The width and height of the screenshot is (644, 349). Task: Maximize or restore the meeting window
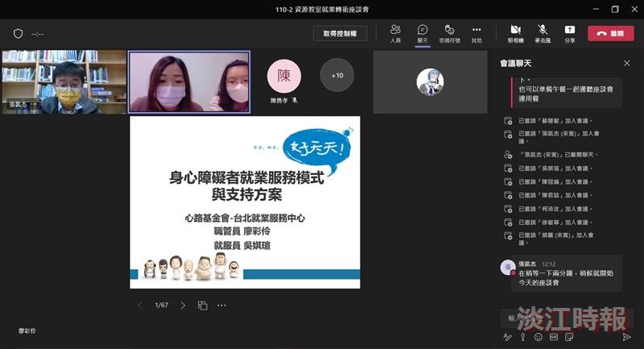[615, 9]
